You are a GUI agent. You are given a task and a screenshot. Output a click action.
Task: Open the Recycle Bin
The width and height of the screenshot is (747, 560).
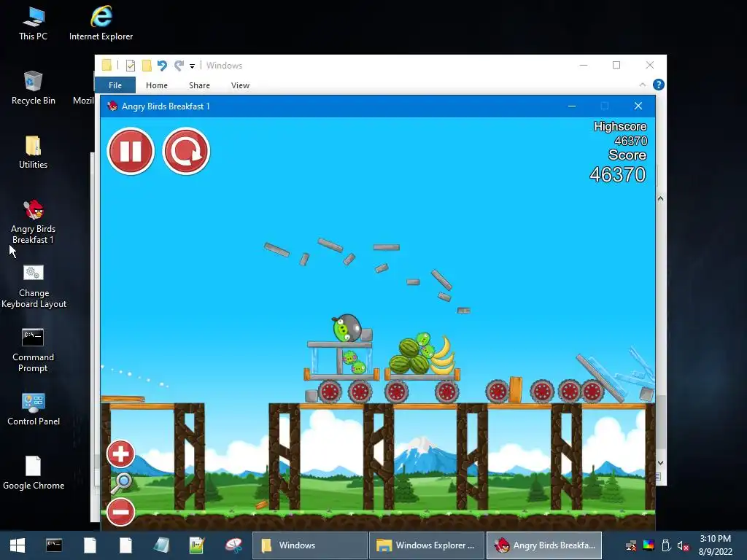coord(34,87)
